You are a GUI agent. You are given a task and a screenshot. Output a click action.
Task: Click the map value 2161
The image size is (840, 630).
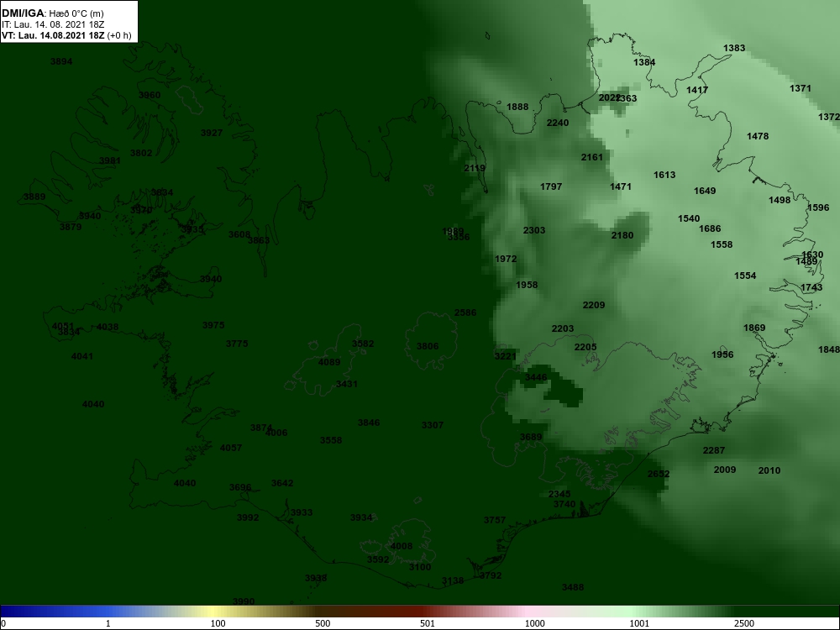592,158
